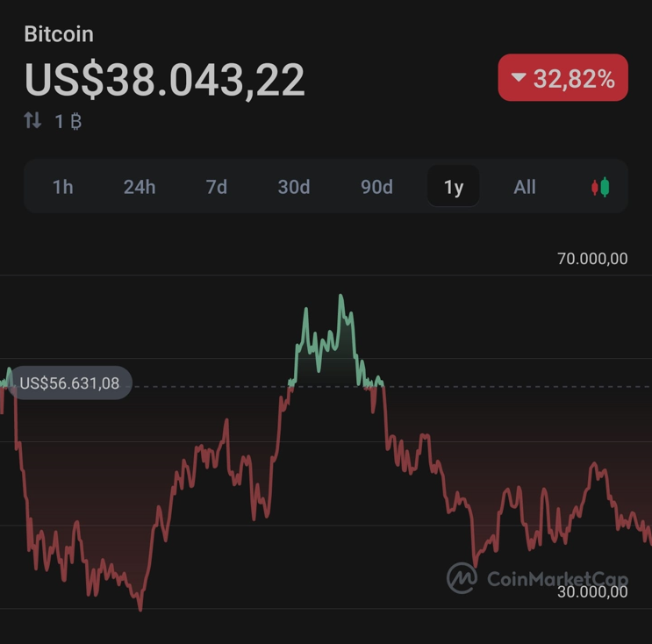The height and width of the screenshot is (644, 652).
Task: Show the All time range
Action: (525, 187)
